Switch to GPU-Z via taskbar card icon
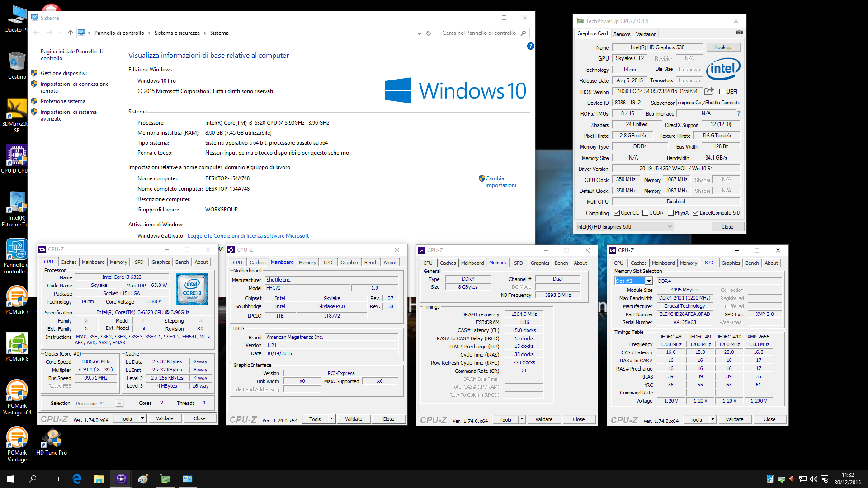 click(x=165, y=479)
